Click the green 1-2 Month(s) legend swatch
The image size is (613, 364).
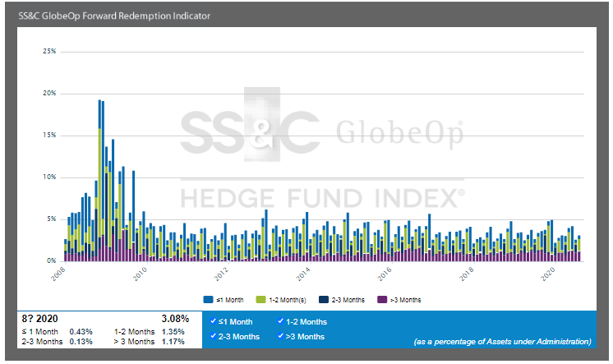pos(260,300)
